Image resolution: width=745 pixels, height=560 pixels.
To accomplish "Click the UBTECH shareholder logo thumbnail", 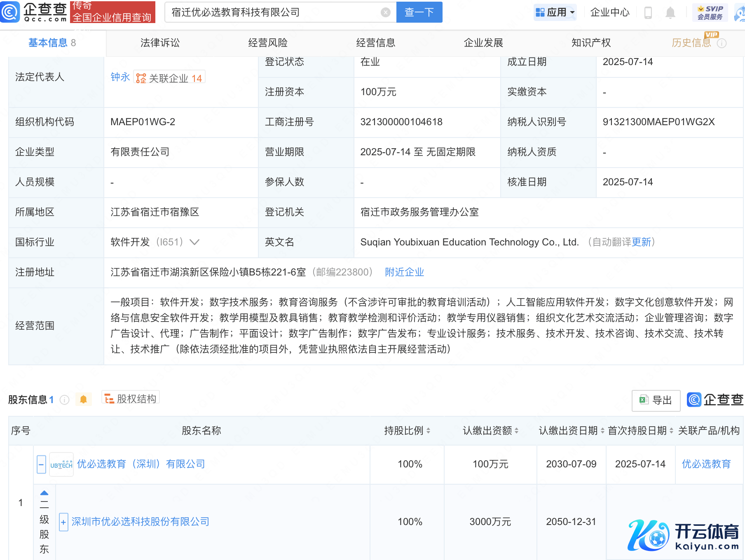I will pyautogui.click(x=61, y=464).
